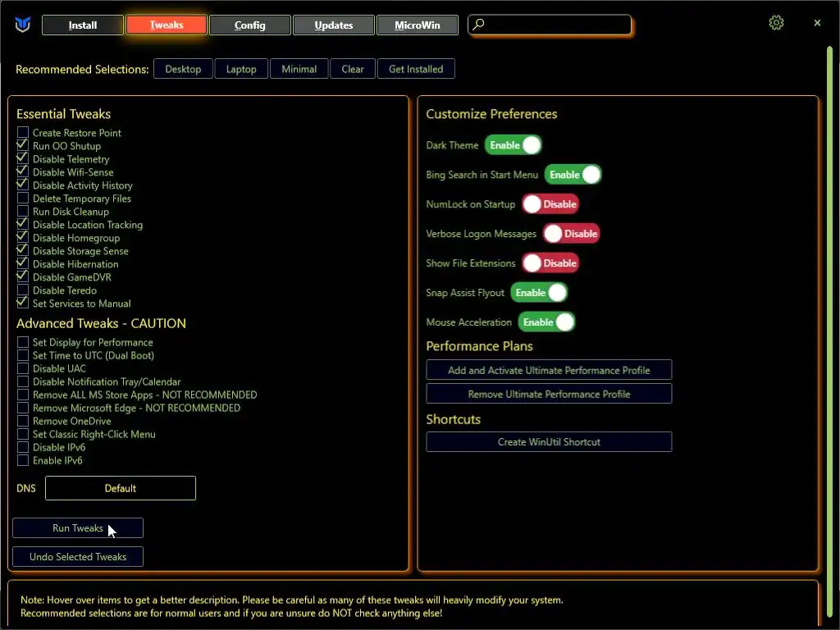Close the WinUtil window
This screenshot has width=840, height=630.
point(817,23)
